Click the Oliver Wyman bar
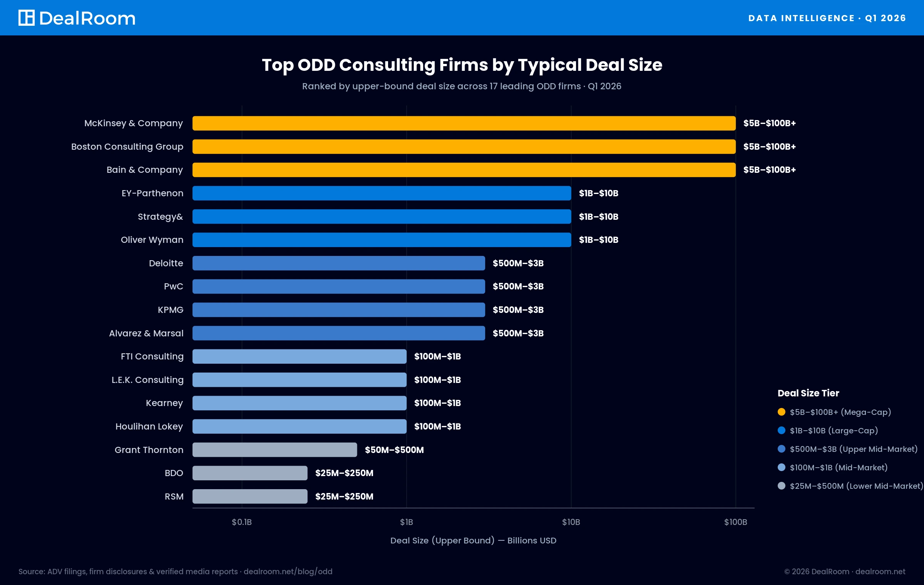This screenshot has height=585, width=924. pos(382,240)
